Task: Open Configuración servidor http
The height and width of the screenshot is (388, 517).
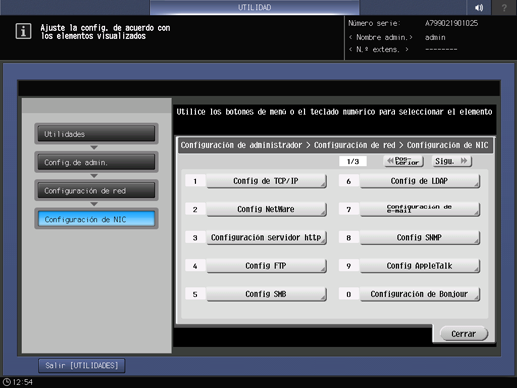Action: 266,238
